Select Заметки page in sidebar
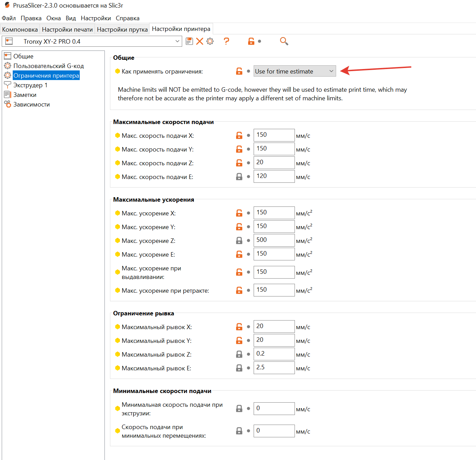The image size is (476, 460). [x=25, y=95]
